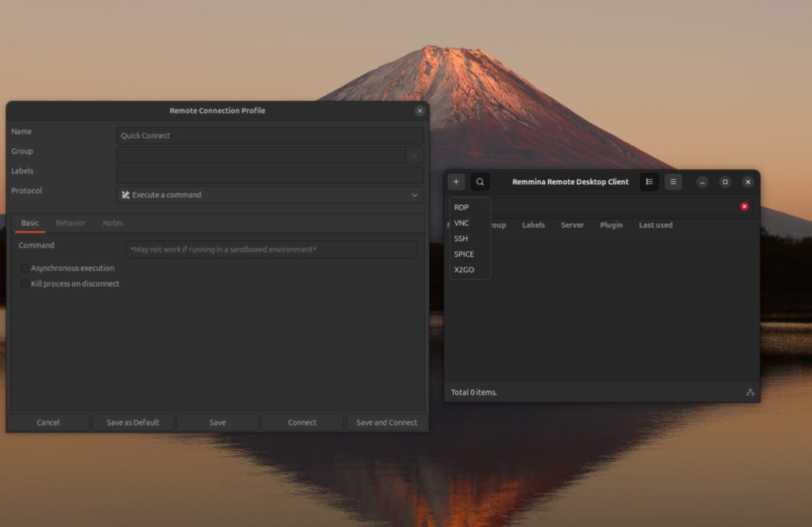Click the plus icon to add a new connection profile

(456, 182)
